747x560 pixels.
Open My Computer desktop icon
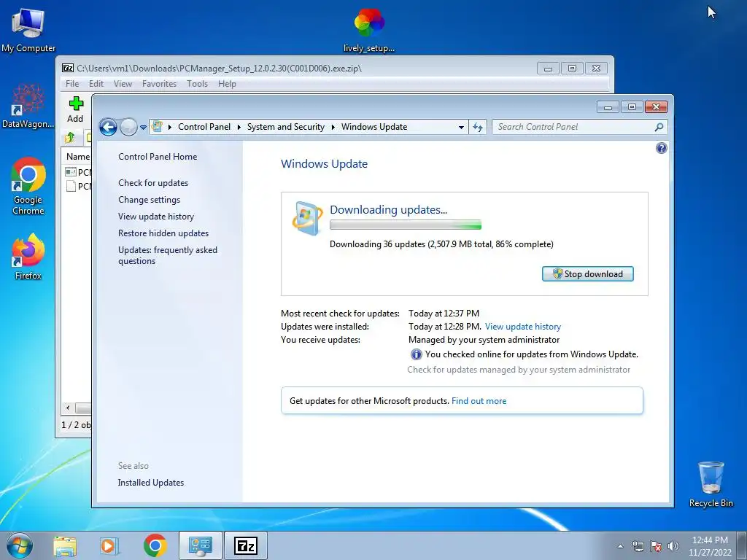point(28,29)
